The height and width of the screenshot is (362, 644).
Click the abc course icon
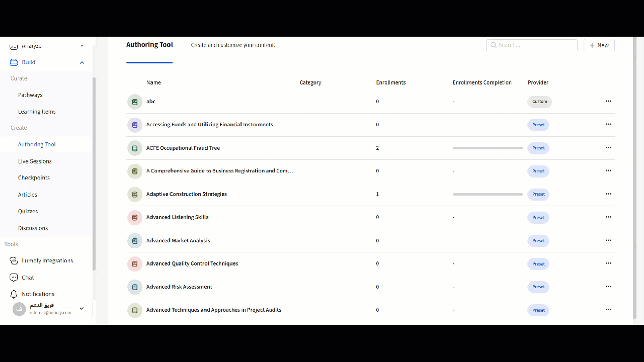point(135,102)
